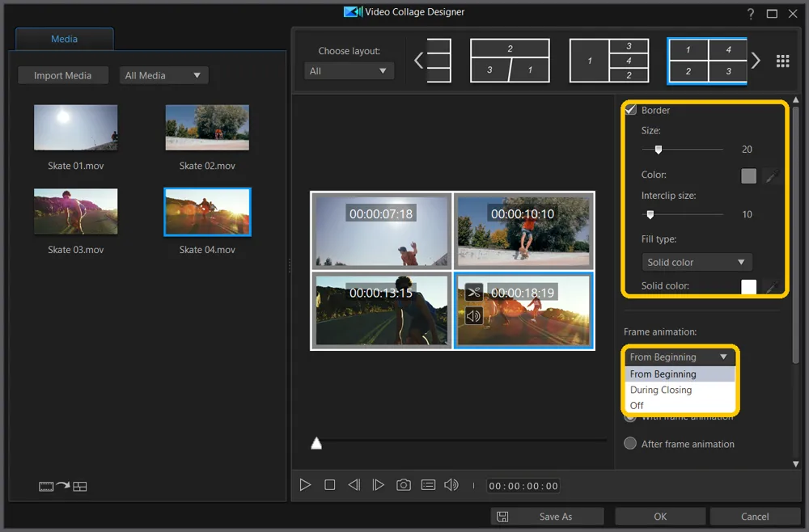
Task: Take a snapshot with camera icon
Action: [404, 485]
